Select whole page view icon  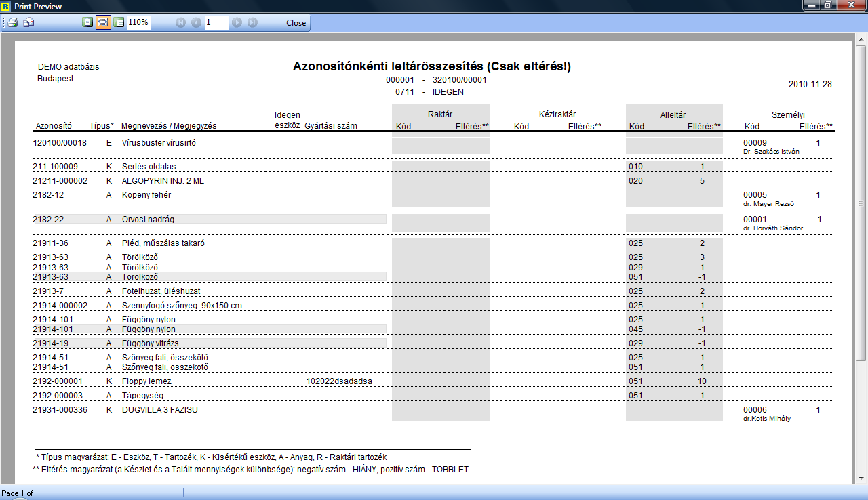click(87, 22)
